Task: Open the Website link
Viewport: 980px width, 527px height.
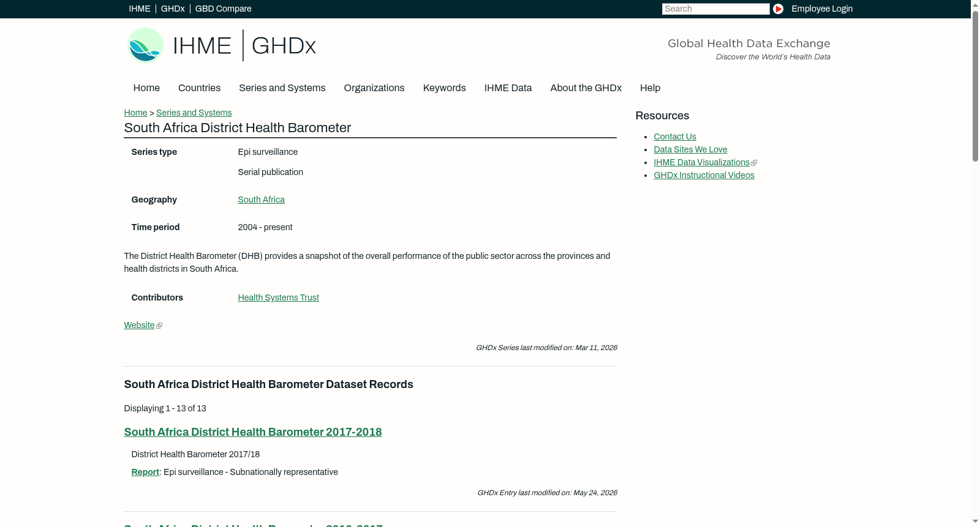Action: 140,325
